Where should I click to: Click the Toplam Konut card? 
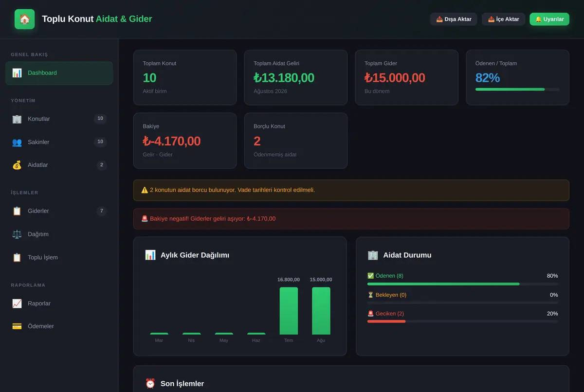(x=185, y=77)
